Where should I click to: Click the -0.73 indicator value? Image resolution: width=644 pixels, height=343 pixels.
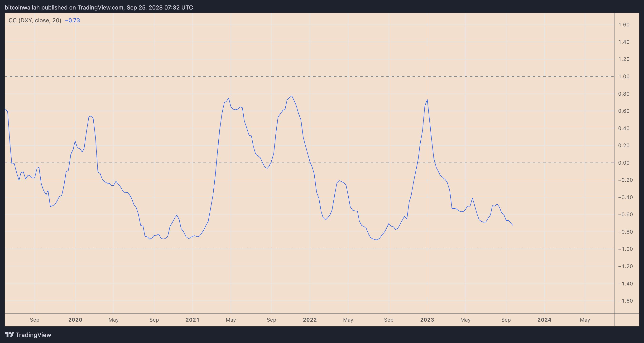[x=72, y=20]
